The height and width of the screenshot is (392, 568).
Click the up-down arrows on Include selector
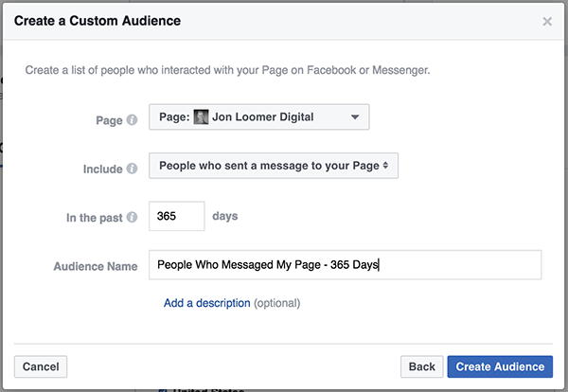[386, 166]
